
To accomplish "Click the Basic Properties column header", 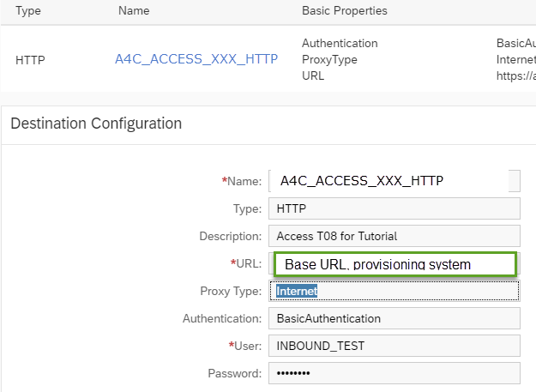I will [344, 11].
